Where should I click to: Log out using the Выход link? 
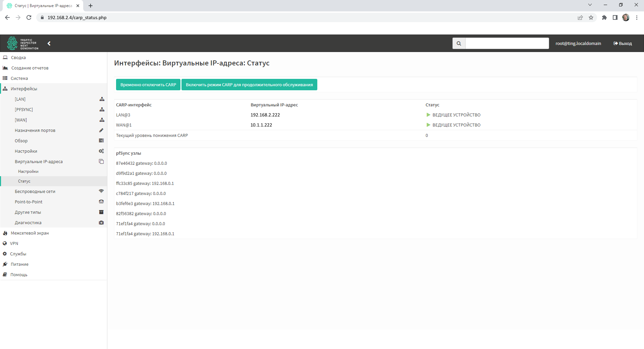click(623, 43)
